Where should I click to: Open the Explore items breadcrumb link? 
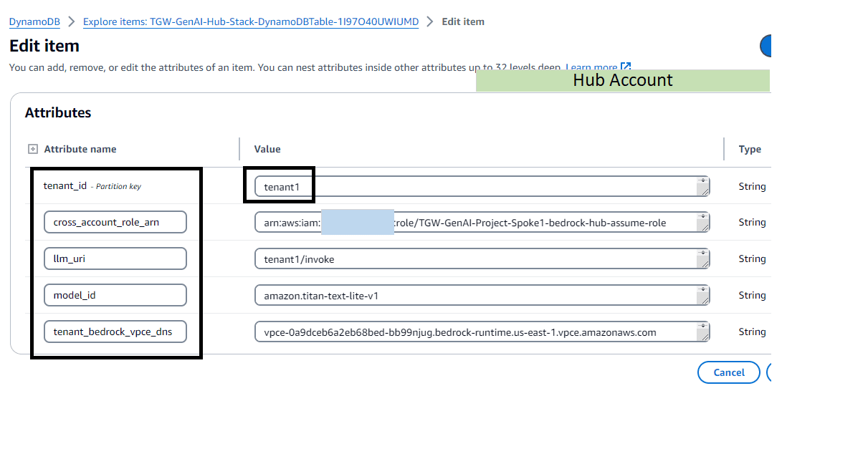pyautogui.click(x=251, y=21)
